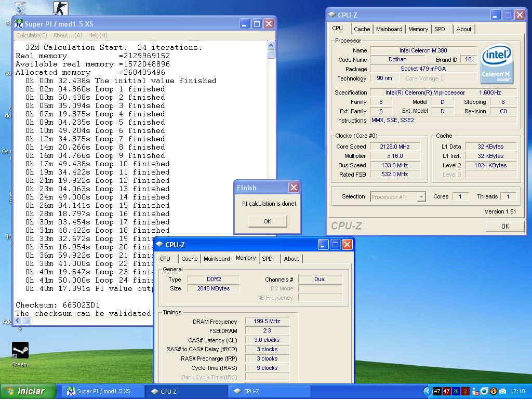The image size is (532, 399).
Task: Click OK button in top CPU-Z window
Action: pyautogui.click(x=505, y=227)
